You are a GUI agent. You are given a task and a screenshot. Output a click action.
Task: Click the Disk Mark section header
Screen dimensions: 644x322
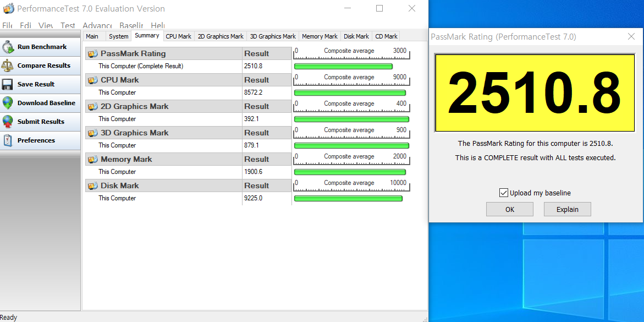pos(164,185)
